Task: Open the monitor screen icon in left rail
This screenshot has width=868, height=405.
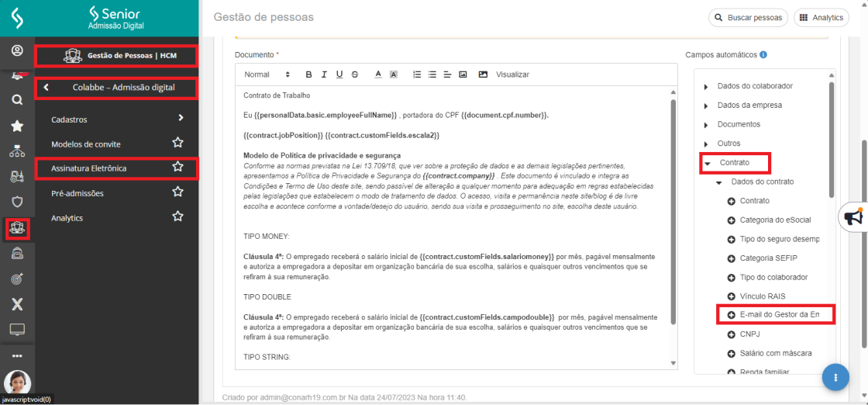Action: point(17,330)
